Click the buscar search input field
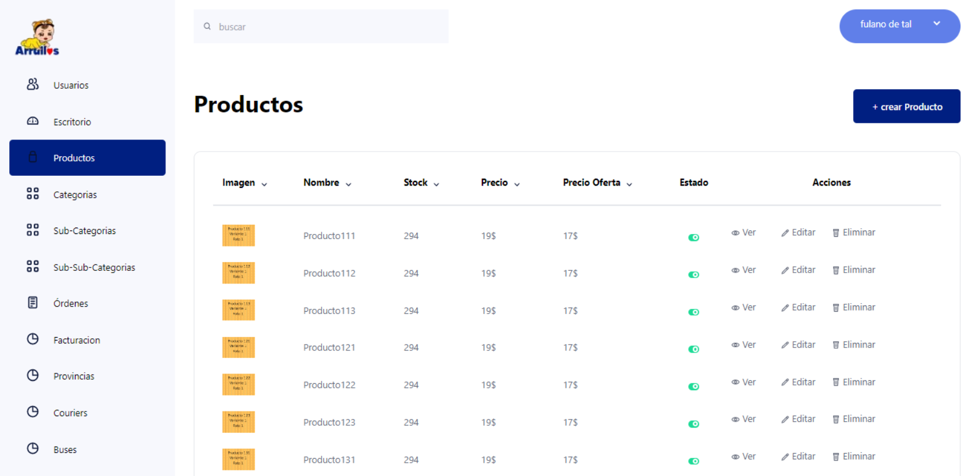The image size is (980, 476). [329, 27]
